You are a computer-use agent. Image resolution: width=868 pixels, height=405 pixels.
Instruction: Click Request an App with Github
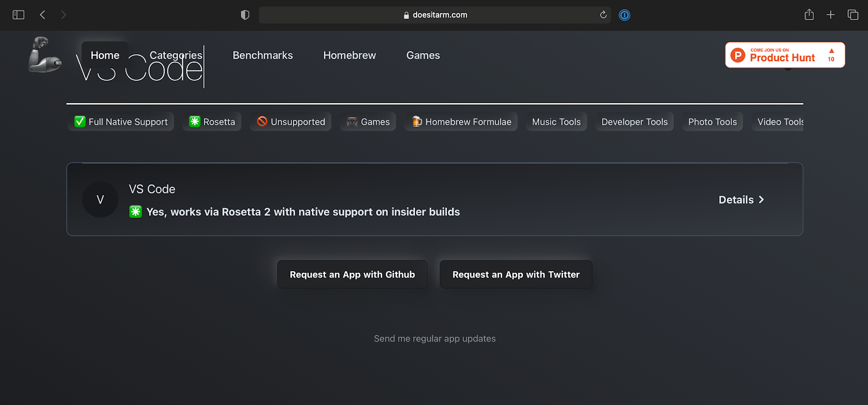coord(352,275)
